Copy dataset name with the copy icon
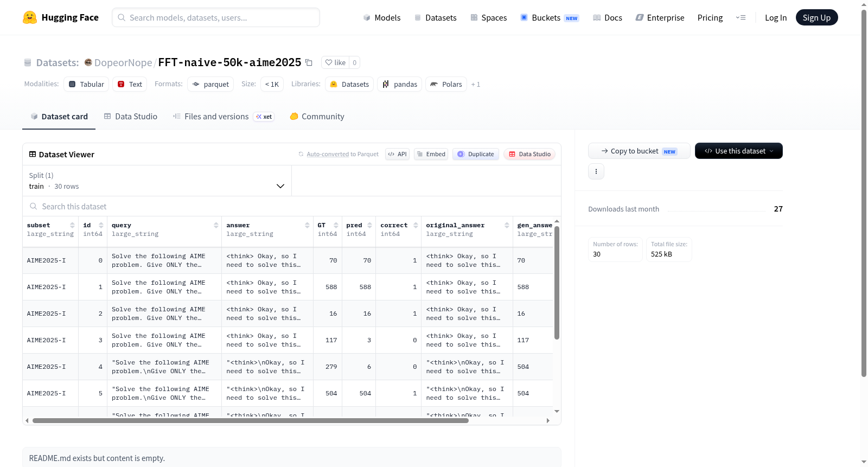868x467 pixels. coord(309,62)
